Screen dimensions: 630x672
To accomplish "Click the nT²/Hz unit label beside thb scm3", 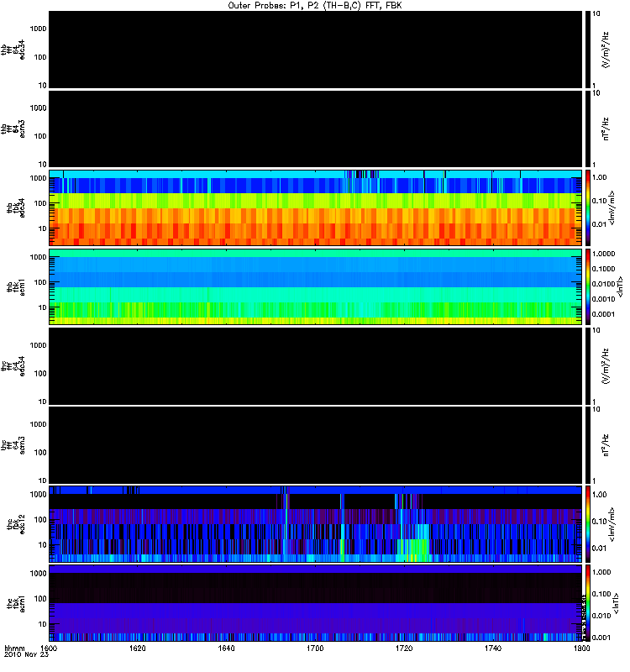I will coord(605,129).
